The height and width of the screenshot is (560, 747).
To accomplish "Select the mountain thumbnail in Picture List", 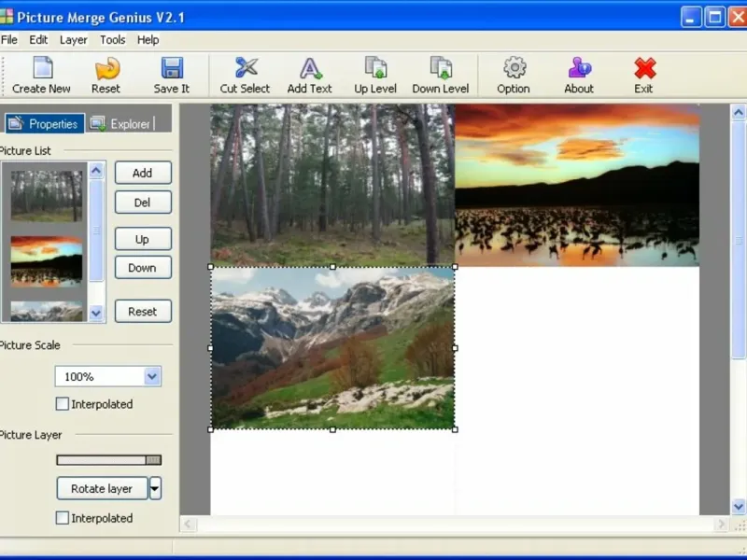I will click(47, 311).
